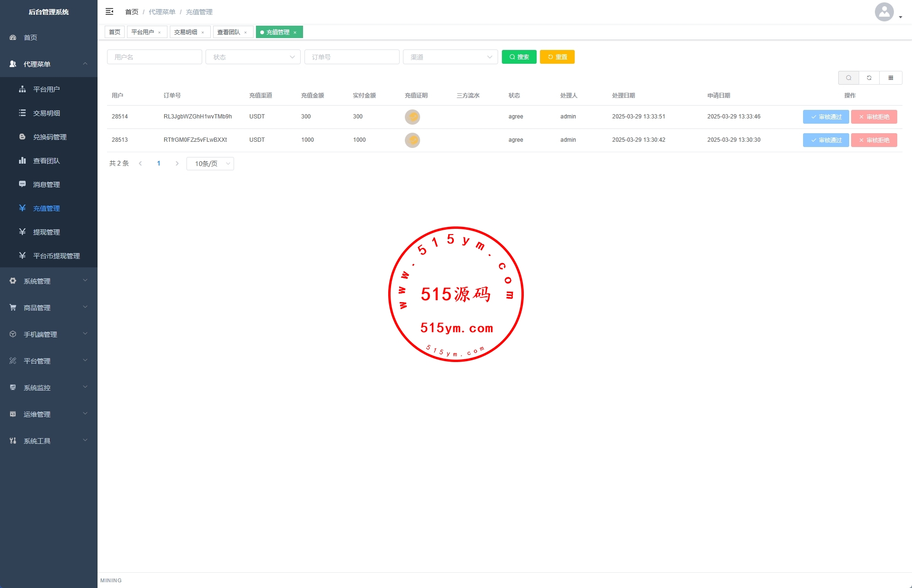Click the user avatar icon
Image resolution: width=912 pixels, height=588 pixels.
[x=884, y=12]
